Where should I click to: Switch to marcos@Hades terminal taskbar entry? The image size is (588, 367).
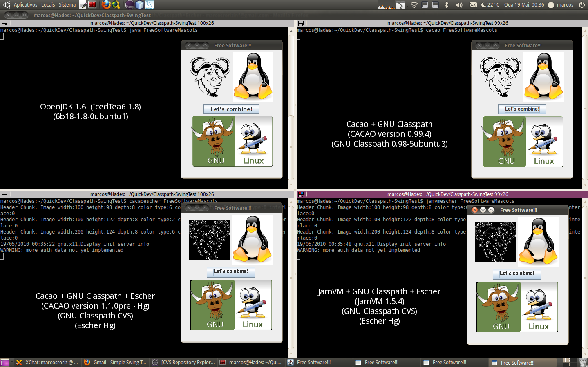pyautogui.click(x=251, y=362)
